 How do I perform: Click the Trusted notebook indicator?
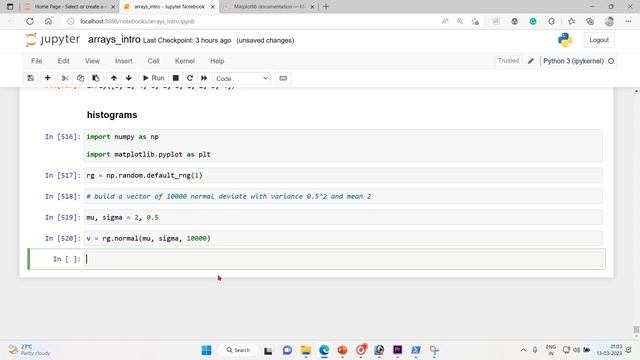508,61
